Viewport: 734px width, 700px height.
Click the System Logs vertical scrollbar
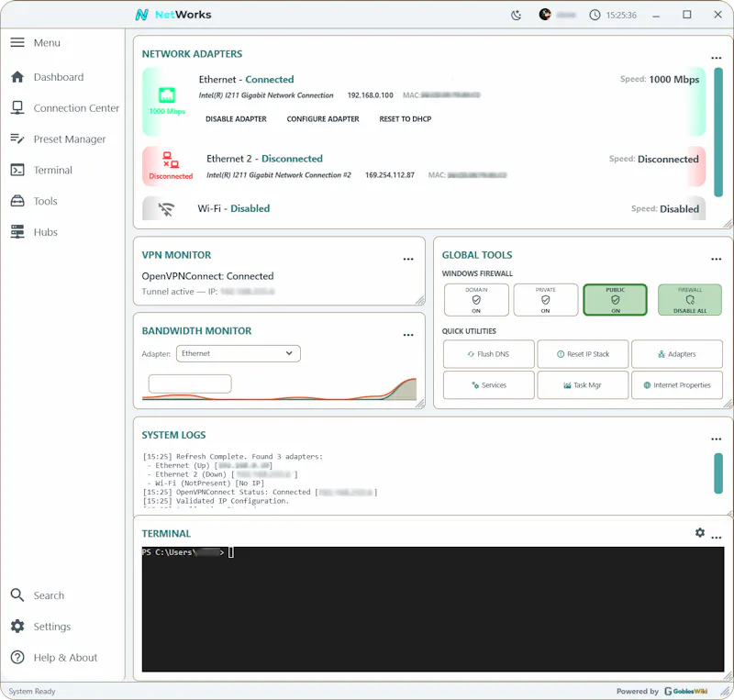[718, 473]
